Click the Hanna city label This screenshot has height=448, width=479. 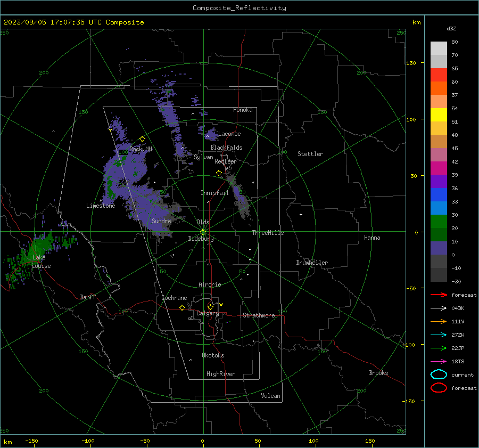(x=372, y=238)
